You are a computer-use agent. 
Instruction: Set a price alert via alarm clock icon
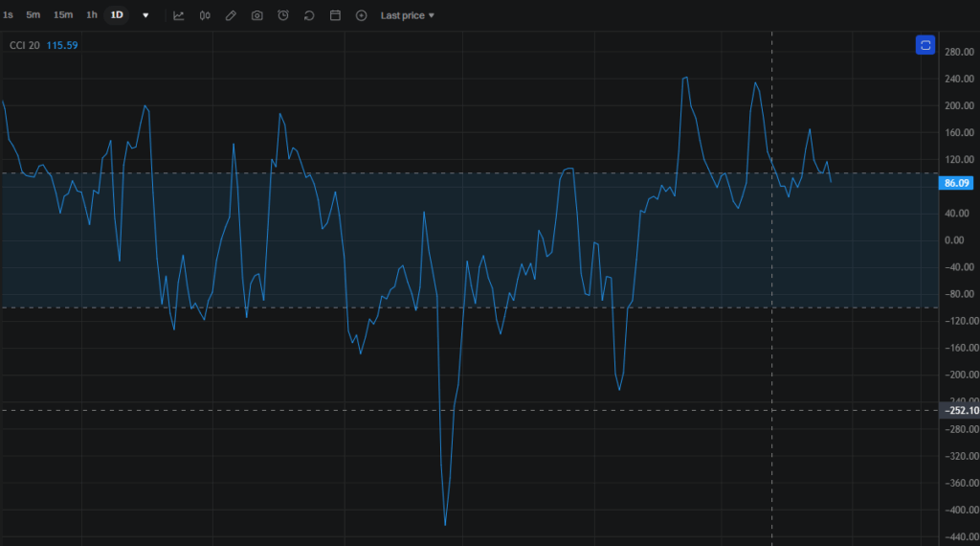[283, 15]
